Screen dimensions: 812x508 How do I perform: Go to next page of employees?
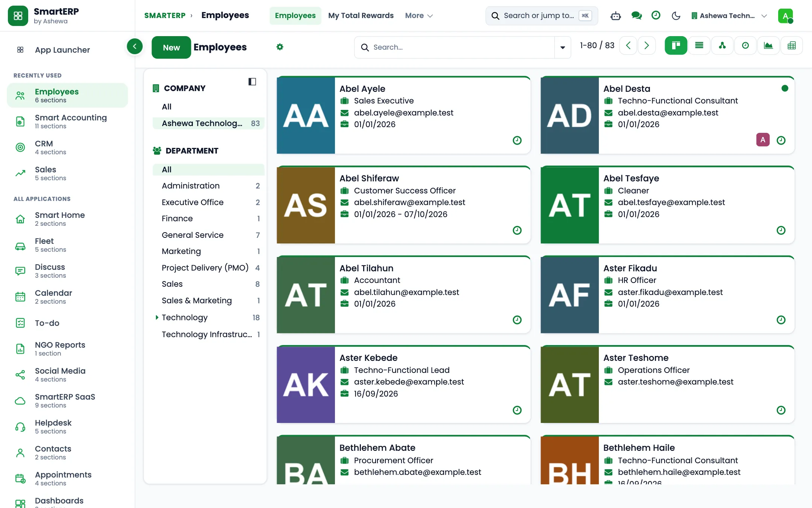(x=647, y=46)
